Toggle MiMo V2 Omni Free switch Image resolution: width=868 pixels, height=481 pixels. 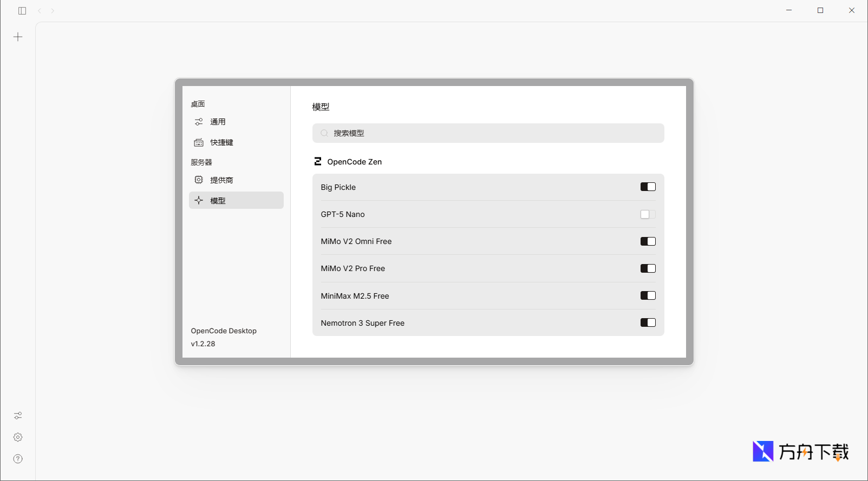(648, 241)
